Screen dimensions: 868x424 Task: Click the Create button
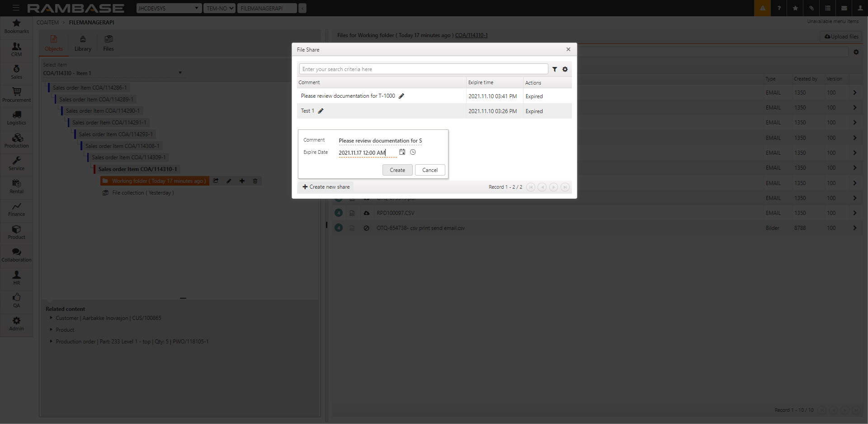pos(397,170)
